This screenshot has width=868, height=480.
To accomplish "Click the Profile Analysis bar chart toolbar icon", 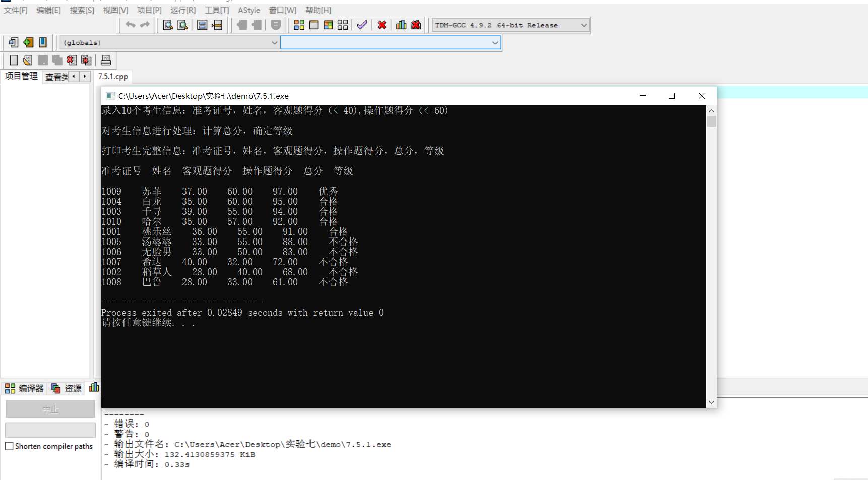I will [401, 25].
